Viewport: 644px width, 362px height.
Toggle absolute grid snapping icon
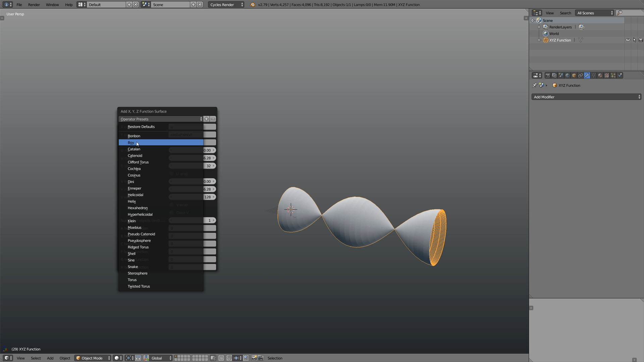point(246,358)
